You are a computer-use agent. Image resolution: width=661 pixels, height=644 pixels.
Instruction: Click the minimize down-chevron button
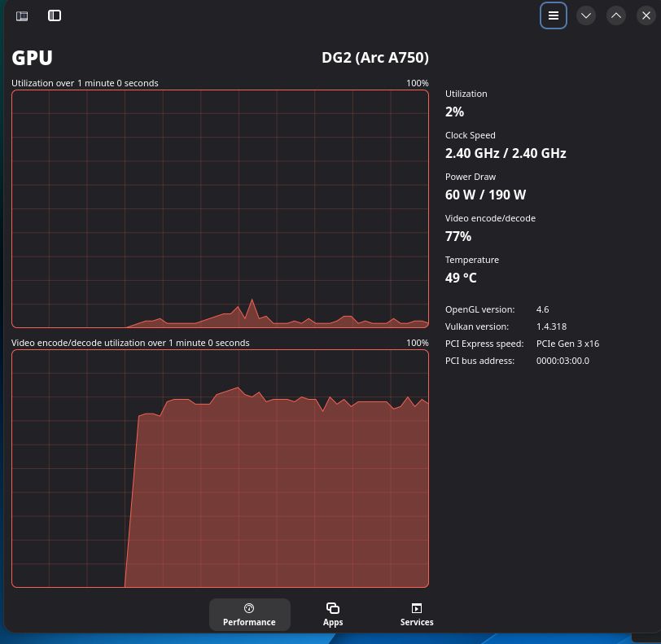pos(585,15)
